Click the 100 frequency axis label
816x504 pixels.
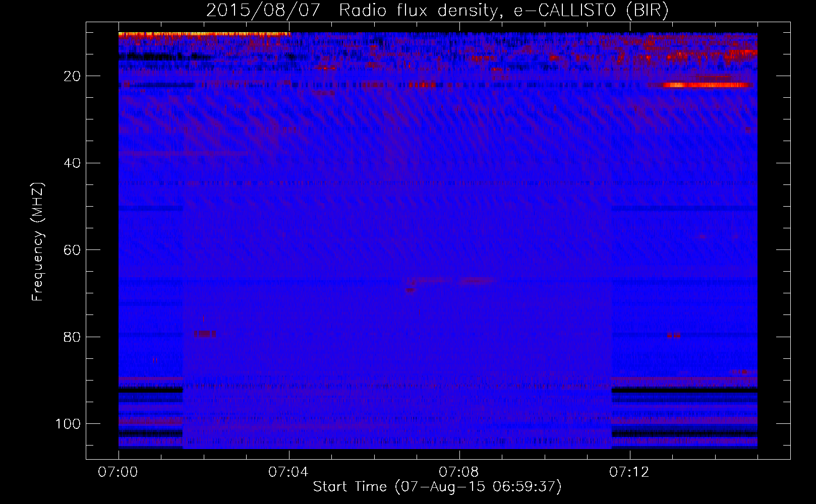click(x=68, y=423)
